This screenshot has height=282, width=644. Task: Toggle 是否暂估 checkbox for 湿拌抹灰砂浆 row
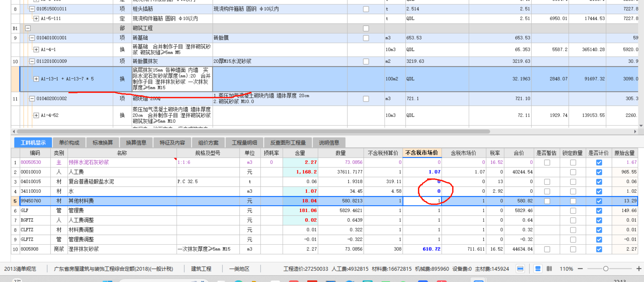[547, 249]
